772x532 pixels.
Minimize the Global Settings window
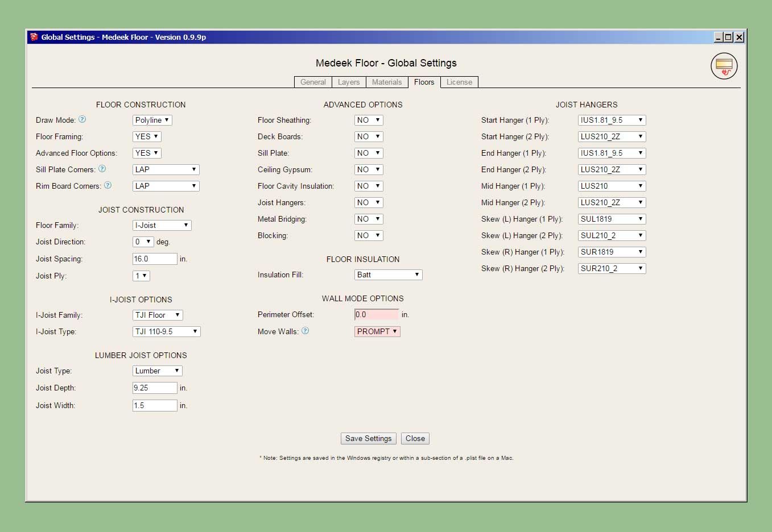point(719,37)
